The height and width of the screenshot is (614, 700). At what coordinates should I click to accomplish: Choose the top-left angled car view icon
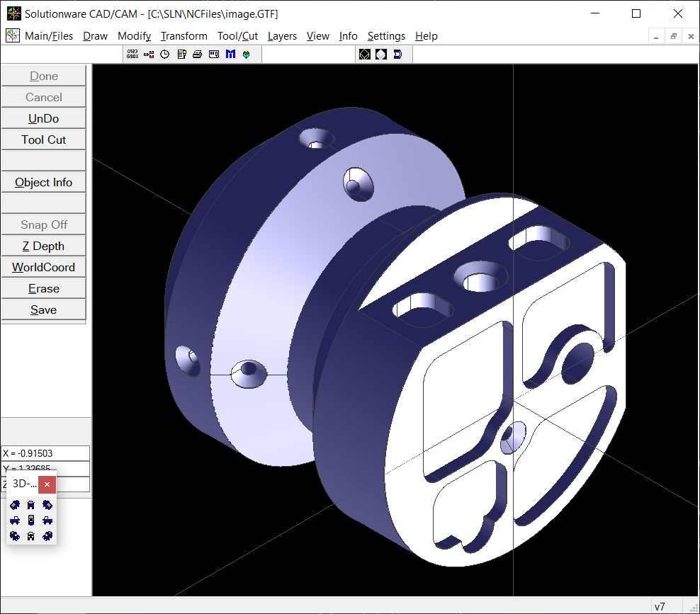tap(15, 505)
